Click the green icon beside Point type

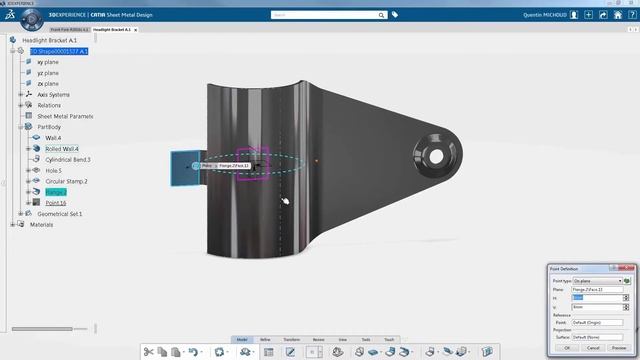627,281
